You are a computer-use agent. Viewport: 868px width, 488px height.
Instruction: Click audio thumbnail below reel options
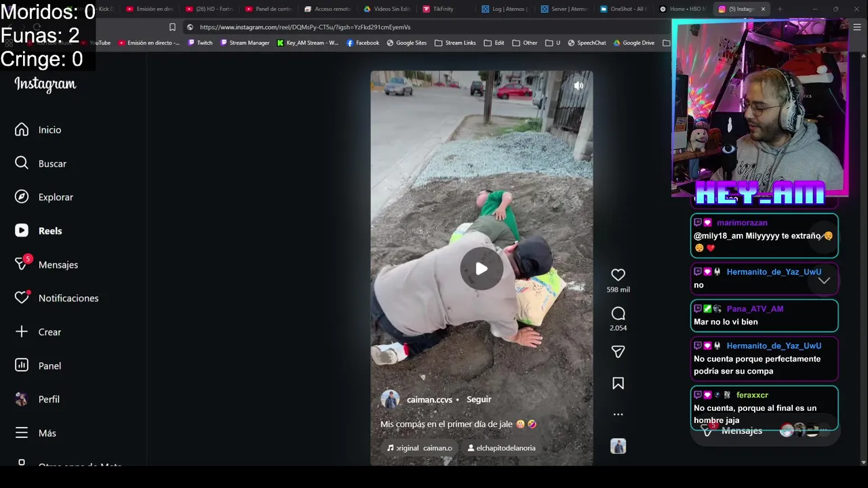click(618, 446)
